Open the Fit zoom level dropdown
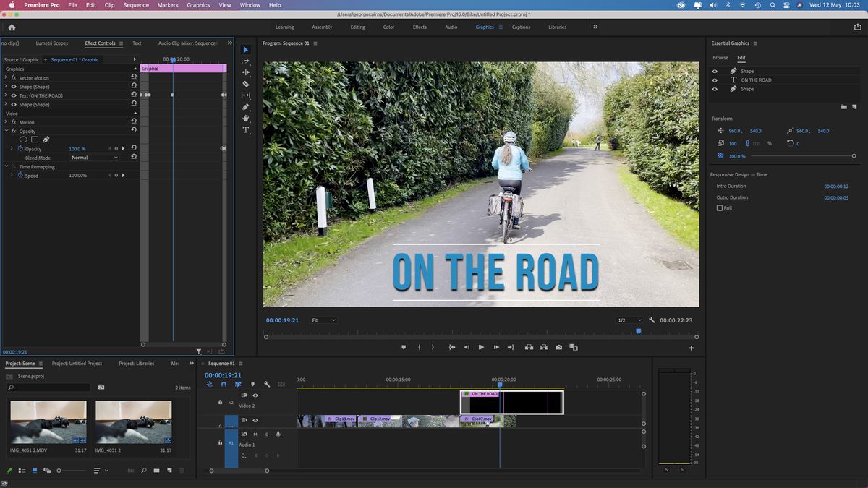 click(x=325, y=320)
